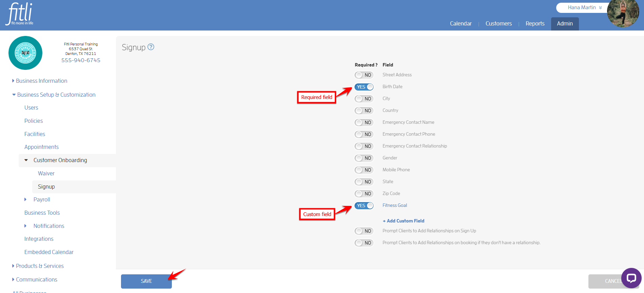Click the Save button

pos(146,281)
